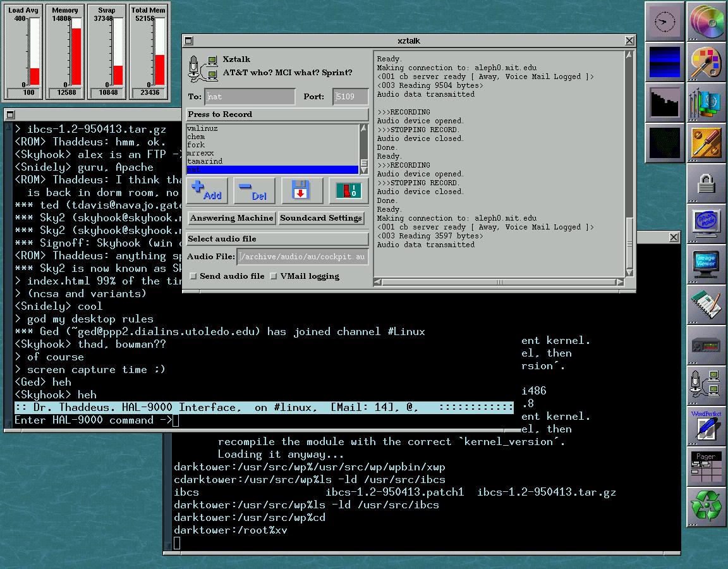728x569 pixels.
Task: Open the green recycle bin icon
Action: (705, 506)
